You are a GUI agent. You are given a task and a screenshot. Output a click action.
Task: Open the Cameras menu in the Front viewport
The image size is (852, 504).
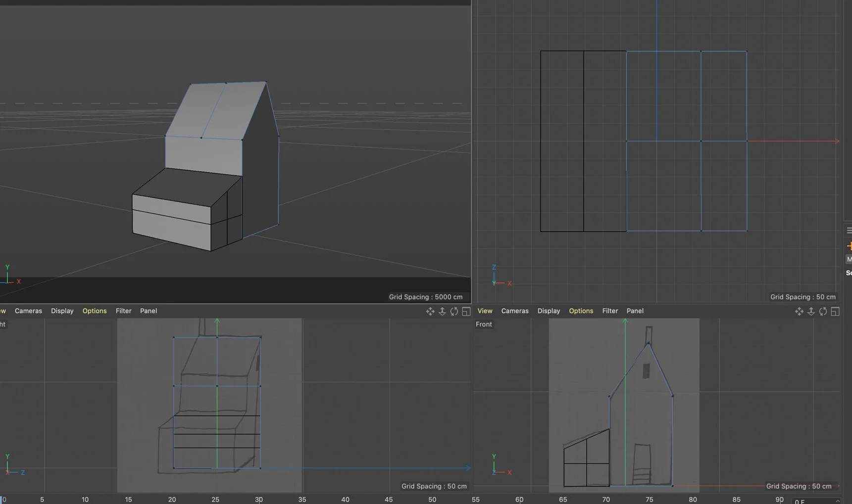coord(514,311)
